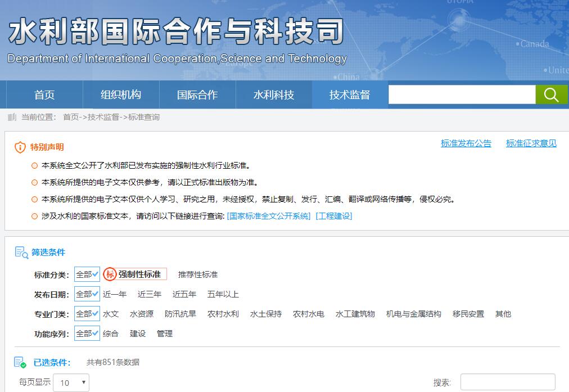Select 全部 for 发布日期
The image size is (569, 392).
click(x=87, y=294)
